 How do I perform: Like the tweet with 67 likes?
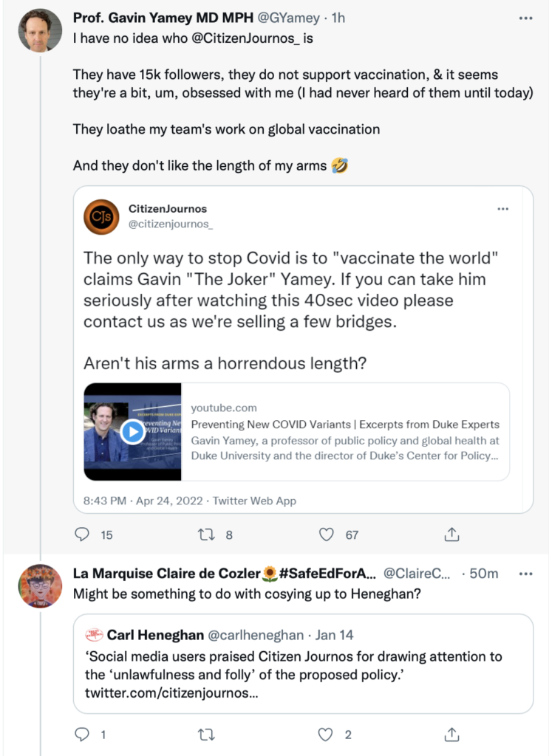(x=326, y=535)
